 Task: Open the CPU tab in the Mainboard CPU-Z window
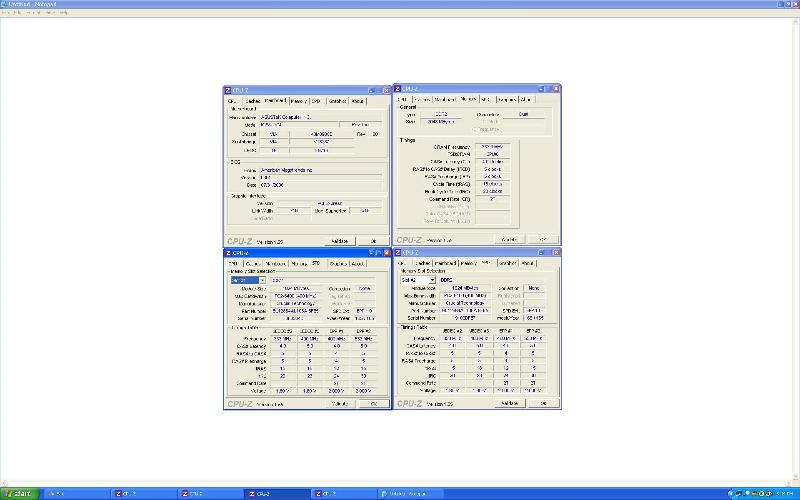(233, 101)
